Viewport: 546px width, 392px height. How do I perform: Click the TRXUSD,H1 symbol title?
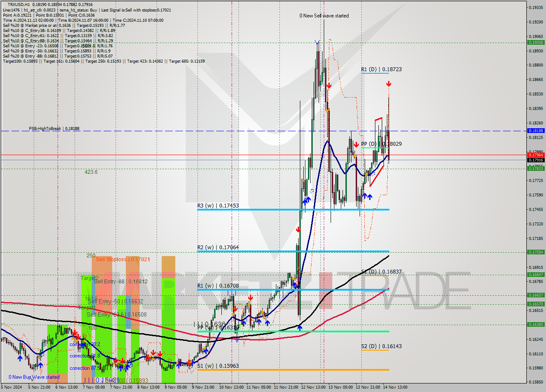point(18,4)
